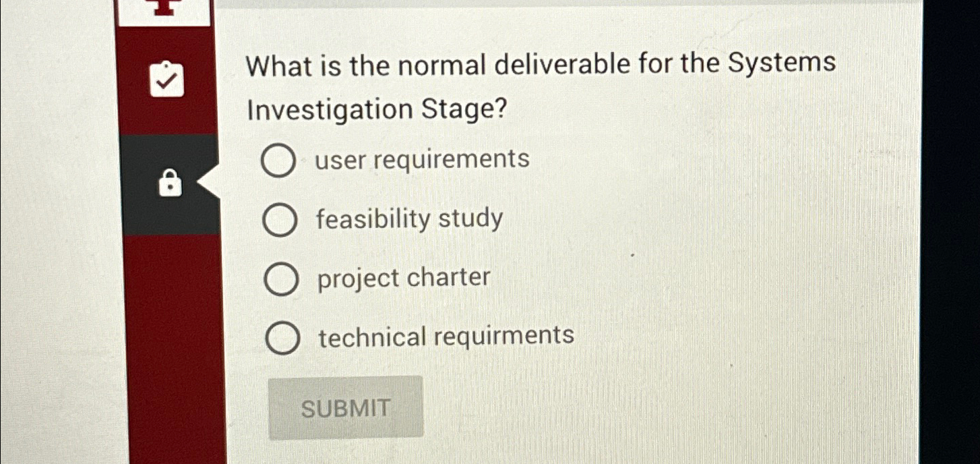Pick the project charter radio button
Screen dimensions: 980x464
279,279
